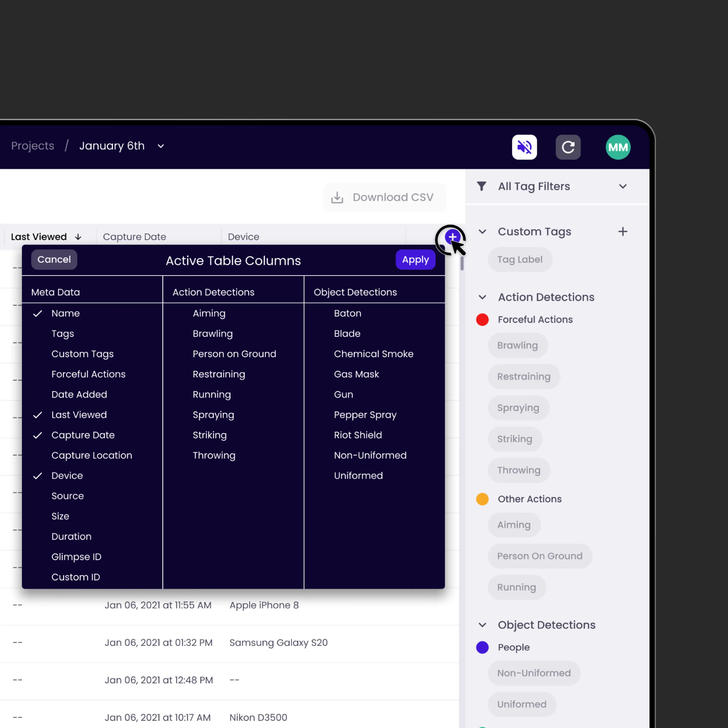This screenshot has width=728, height=728.
Task: Apply the active table columns
Action: coord(415,259)
